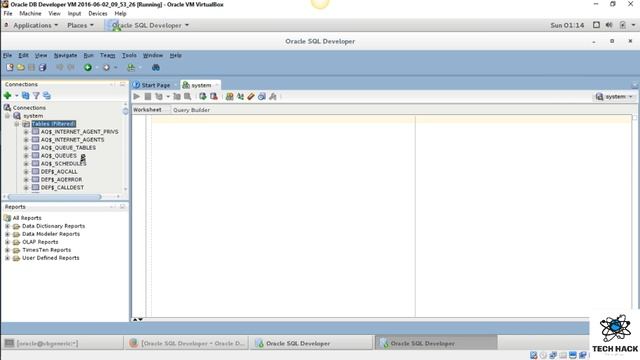The width and height of the screenshot is (640, 360).
Task: Open VirtualBox Devices menu
Action: pyautogui.click(x=98, y=13)
